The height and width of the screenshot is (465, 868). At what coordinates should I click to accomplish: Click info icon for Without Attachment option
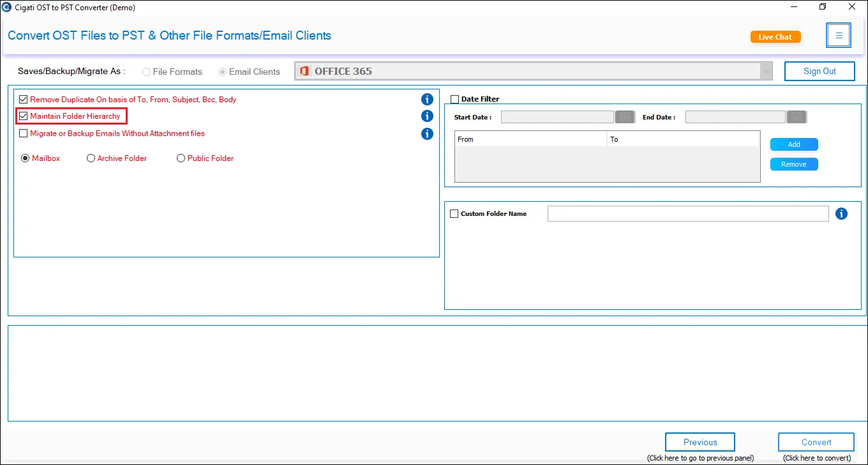[x=428, y=134]
